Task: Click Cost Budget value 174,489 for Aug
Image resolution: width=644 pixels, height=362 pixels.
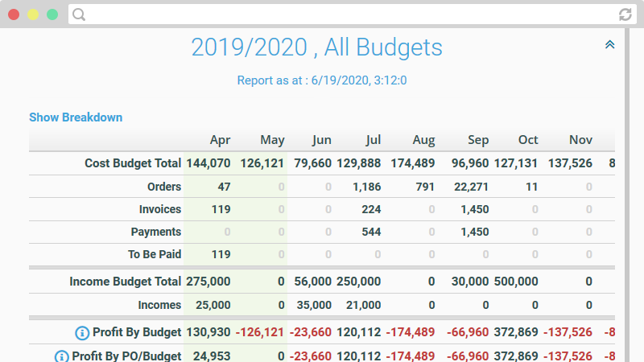Action: tap(412, 163)
